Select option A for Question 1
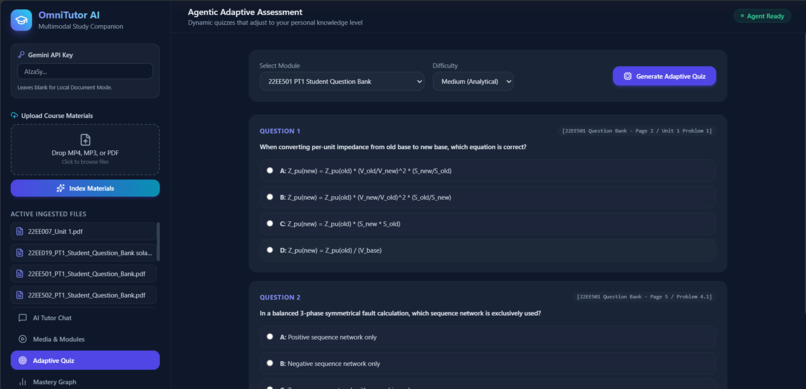806x389 pixels. [270, 170]
